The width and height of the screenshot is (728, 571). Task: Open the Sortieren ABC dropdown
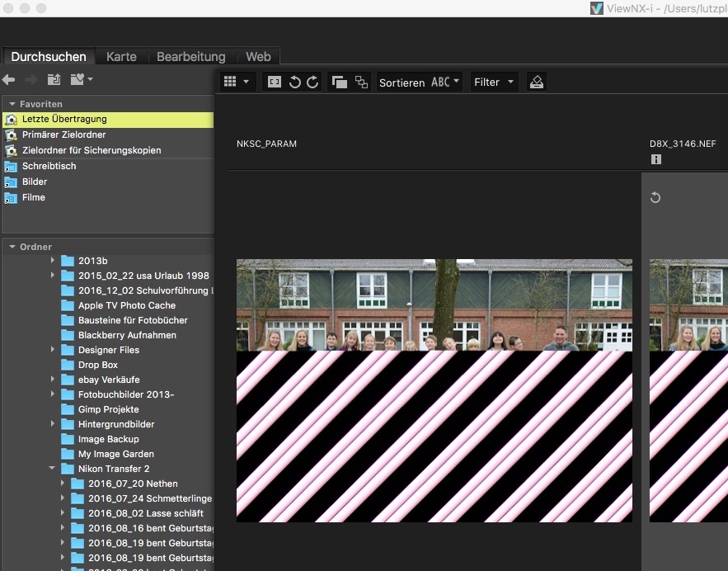[419, 83]
